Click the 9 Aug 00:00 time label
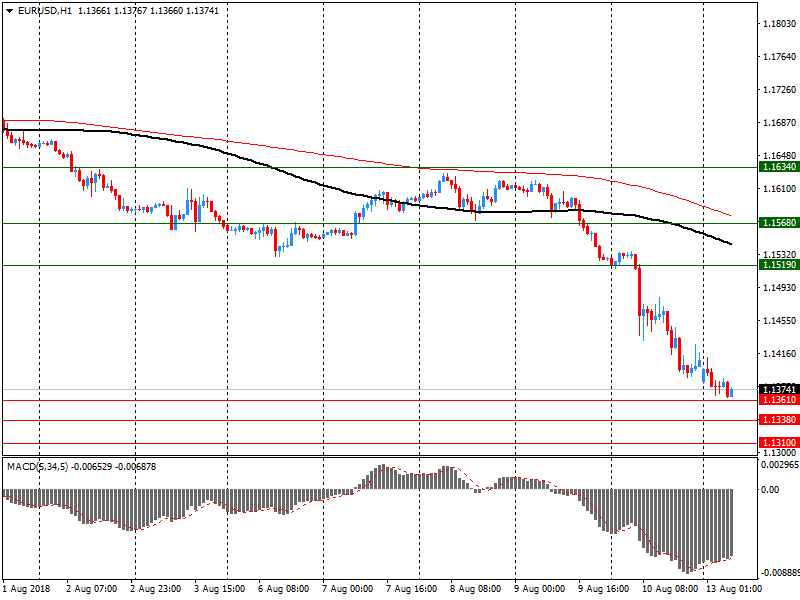 (539, 589)
